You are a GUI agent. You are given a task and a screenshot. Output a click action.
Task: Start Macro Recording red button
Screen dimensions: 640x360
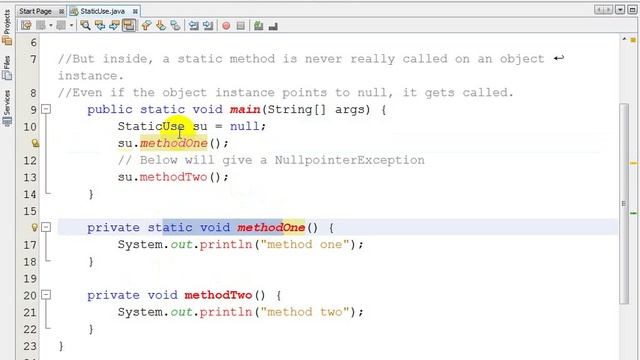[226, 26]
